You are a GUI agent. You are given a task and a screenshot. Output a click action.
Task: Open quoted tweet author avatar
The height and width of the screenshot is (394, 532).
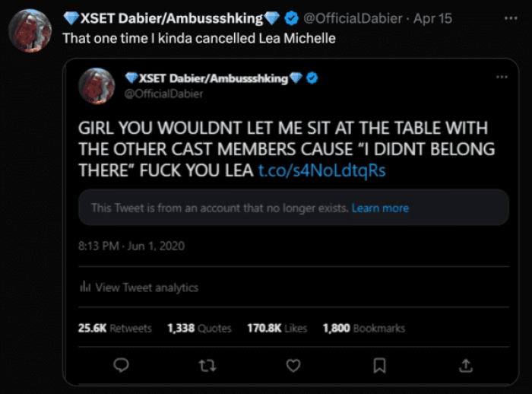97,85
